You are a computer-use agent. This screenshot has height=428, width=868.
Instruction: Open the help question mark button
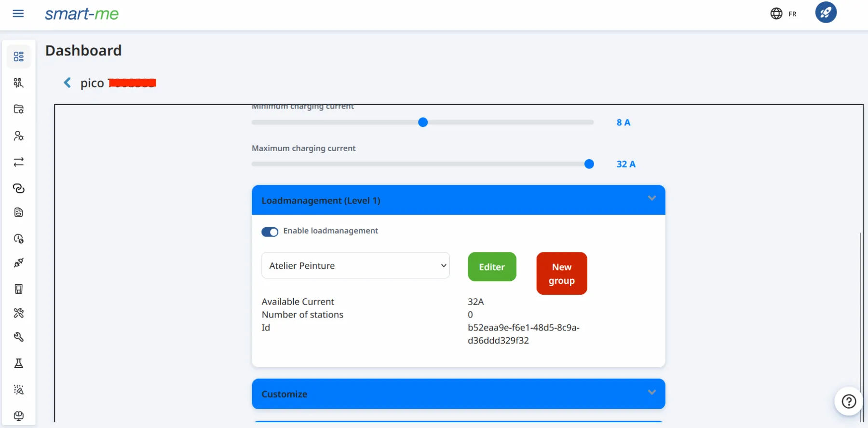pos(849,401)
